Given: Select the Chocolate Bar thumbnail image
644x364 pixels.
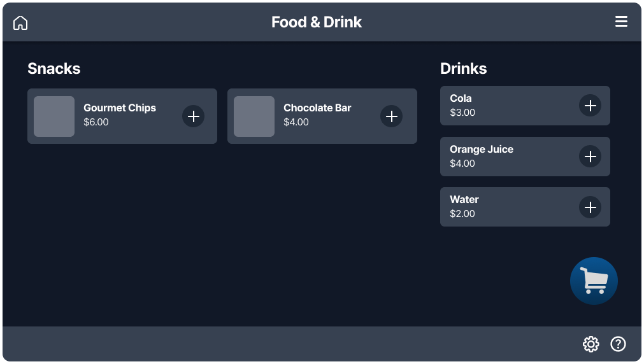Looking at the screenshot, I should click(254, 116).
